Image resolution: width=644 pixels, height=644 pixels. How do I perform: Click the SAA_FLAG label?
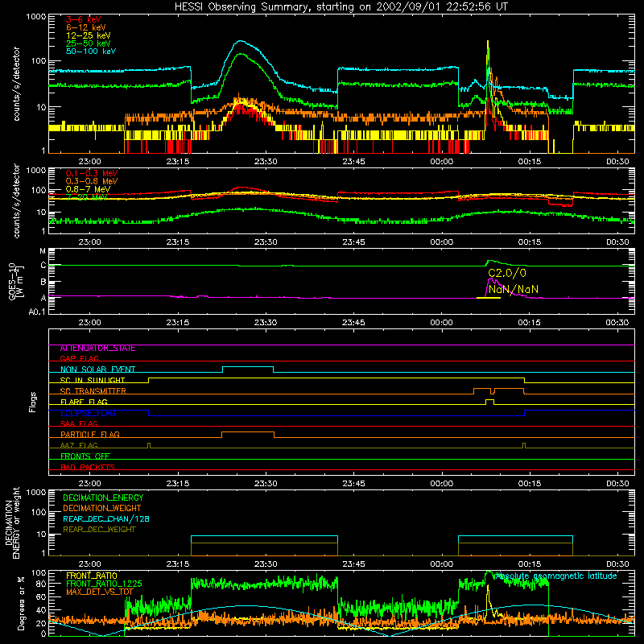click(79, 423)
